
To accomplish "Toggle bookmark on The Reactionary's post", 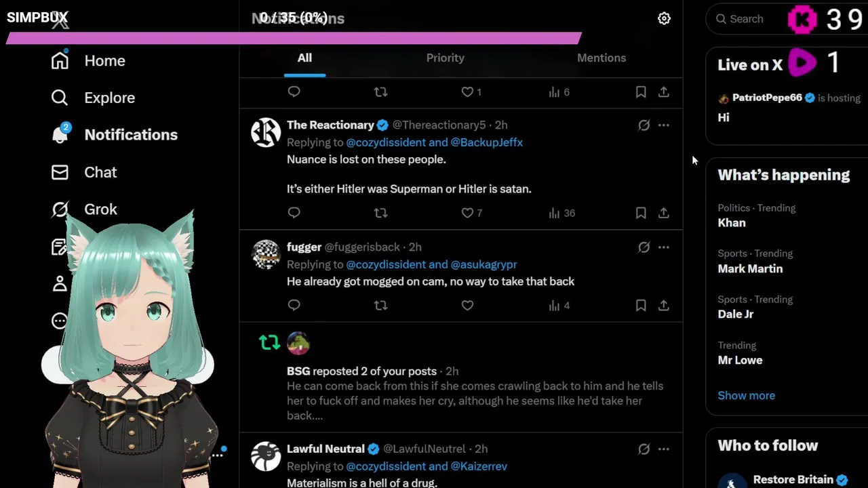I will (641, 213).
